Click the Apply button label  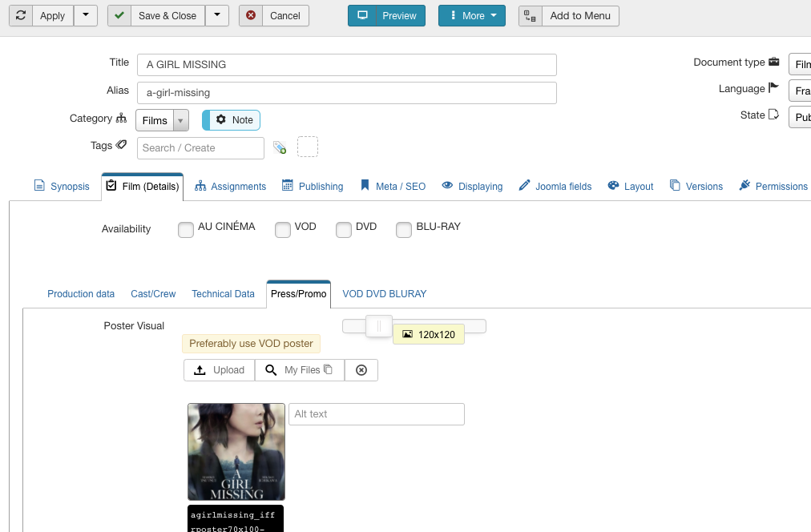tap(53, 15)
